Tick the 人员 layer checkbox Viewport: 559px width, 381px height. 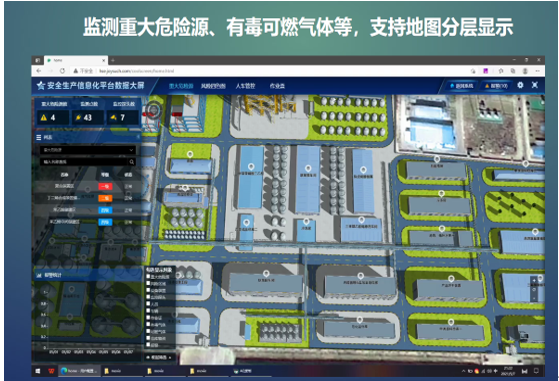click(x=148, y=304)
